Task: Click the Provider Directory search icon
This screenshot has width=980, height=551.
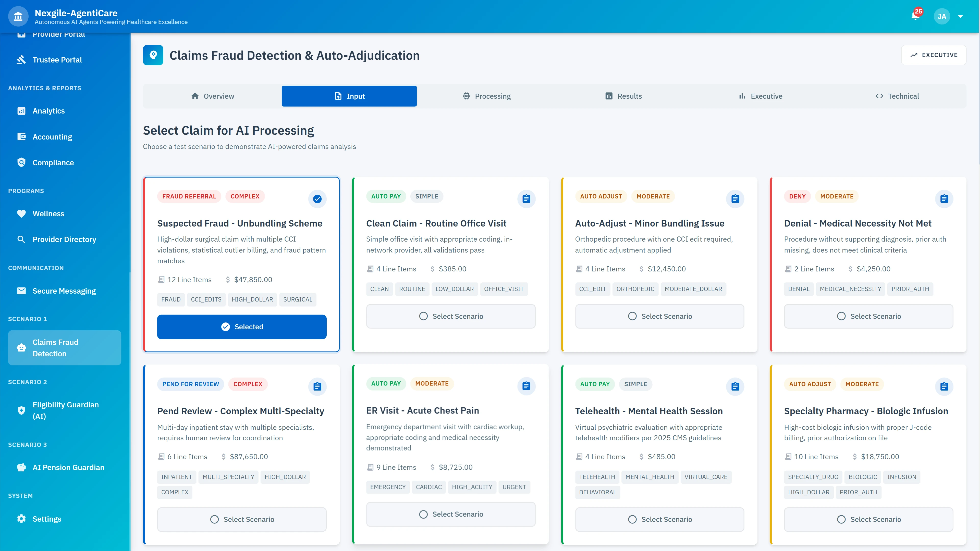Action: pyautogui.click(x=21, y=239)
